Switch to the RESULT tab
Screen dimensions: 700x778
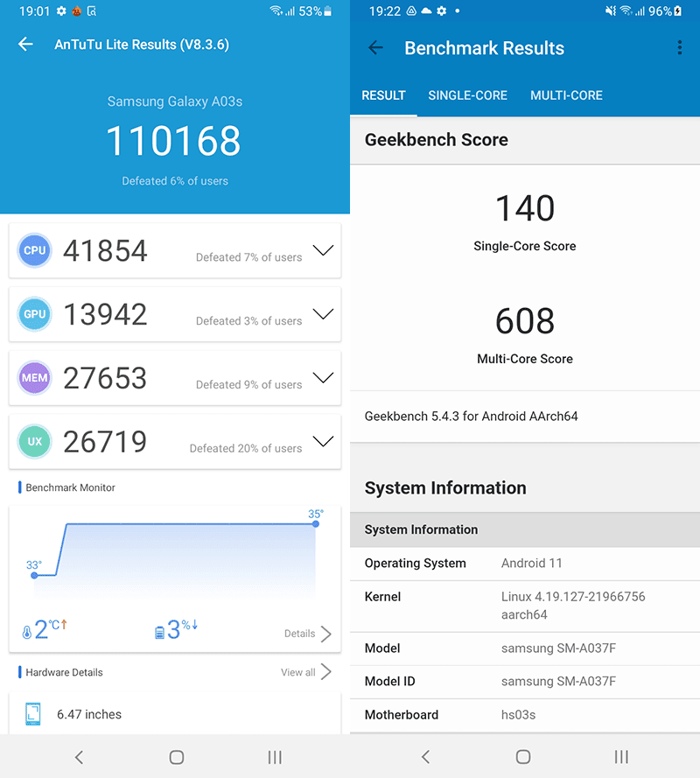[383, 95]
